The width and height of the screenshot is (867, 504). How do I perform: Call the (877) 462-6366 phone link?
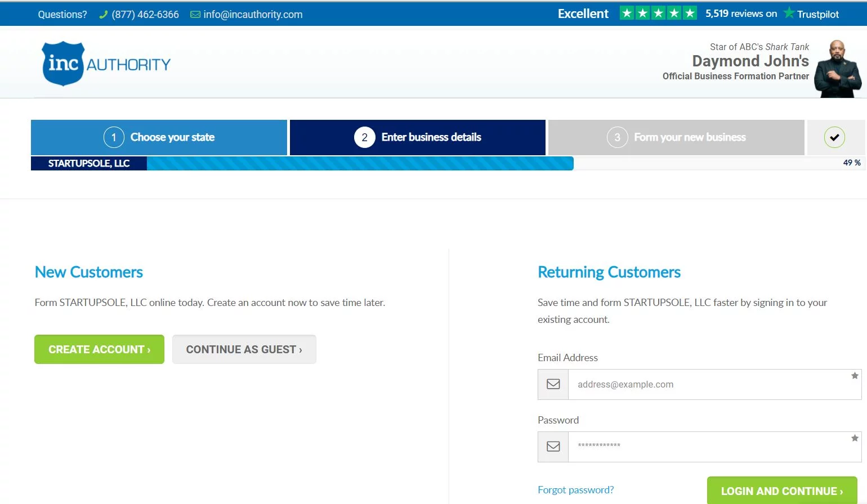point(145,15)
